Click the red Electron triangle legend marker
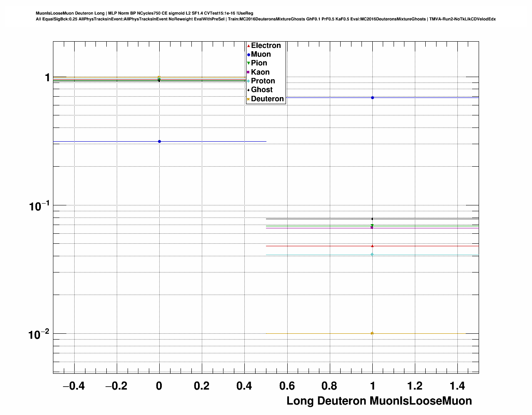This screenshot has width=532, height=415. point(248,46)
